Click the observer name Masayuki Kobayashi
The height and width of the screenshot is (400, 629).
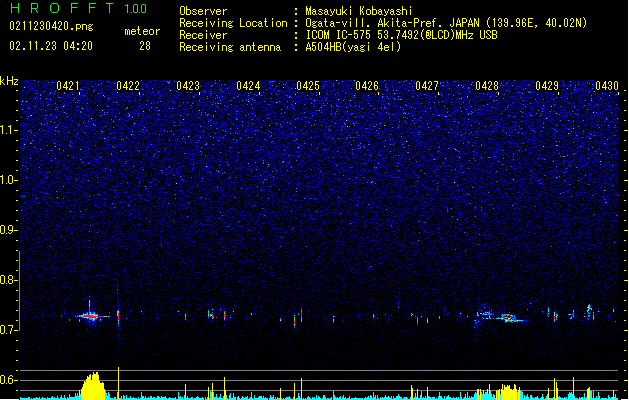click(x=359, y=11)
